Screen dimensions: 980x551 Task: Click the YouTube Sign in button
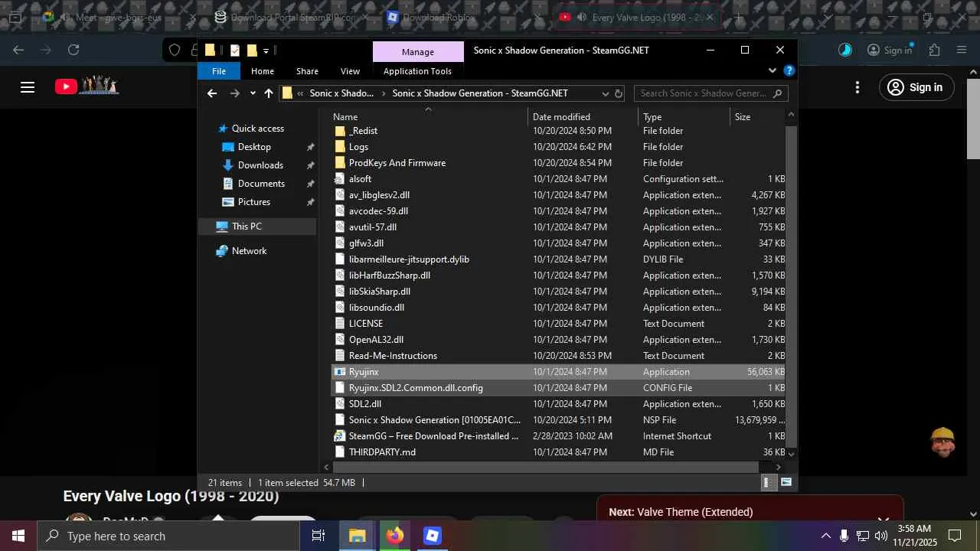click(916, 87)
